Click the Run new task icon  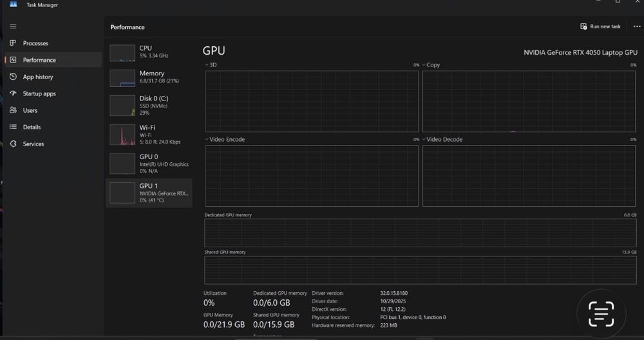pyautogui.click(x=583, y=26)
